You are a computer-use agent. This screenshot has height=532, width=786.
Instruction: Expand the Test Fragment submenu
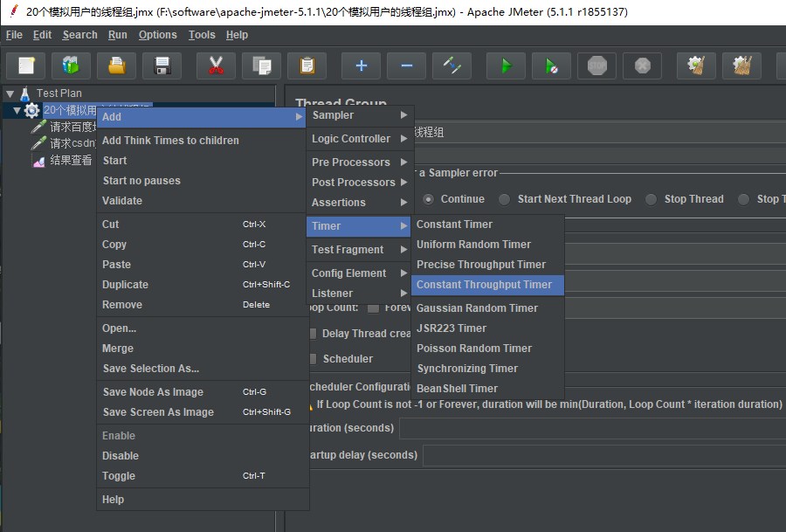click(360, 250)
